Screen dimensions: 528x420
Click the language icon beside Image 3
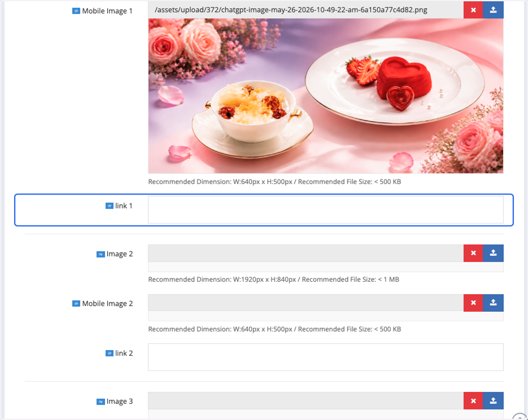click(x=100, y=402)
